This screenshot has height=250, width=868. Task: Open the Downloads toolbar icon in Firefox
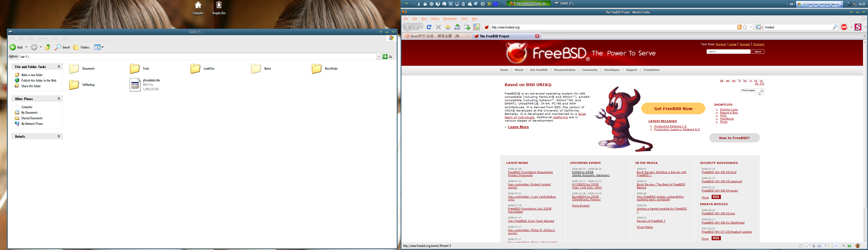(457, 27)
